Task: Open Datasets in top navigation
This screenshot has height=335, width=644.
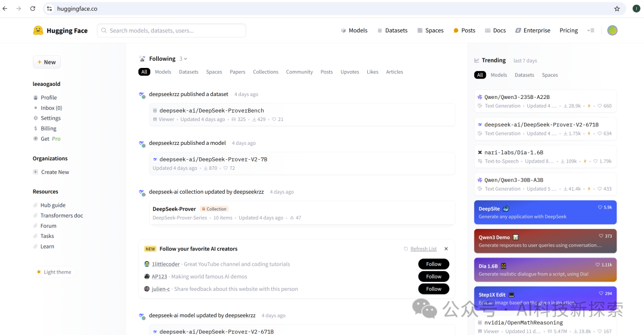Action: (x=392, y=30)
